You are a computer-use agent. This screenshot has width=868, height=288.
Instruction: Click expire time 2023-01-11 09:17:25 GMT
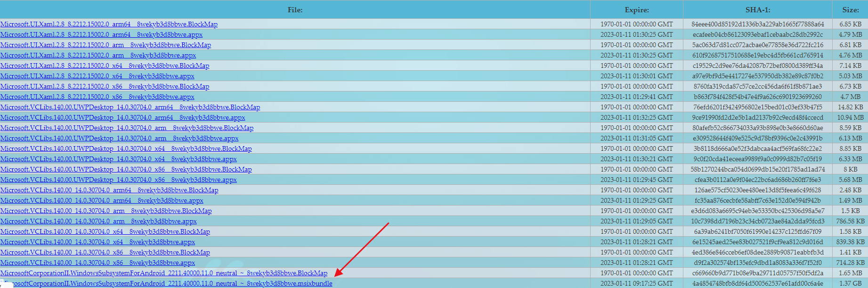pos(637,283)
